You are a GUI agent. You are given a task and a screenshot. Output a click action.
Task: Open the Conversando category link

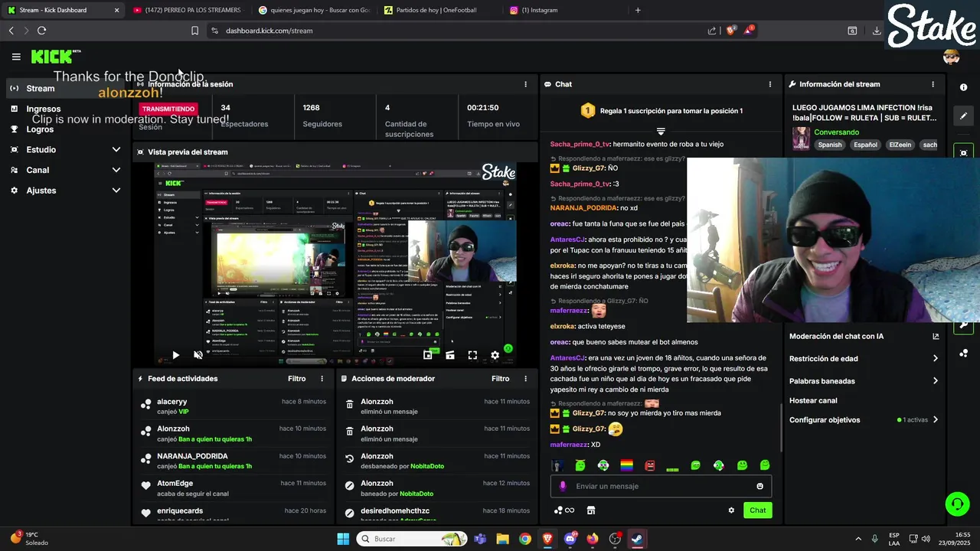click(x=836, y=132)
